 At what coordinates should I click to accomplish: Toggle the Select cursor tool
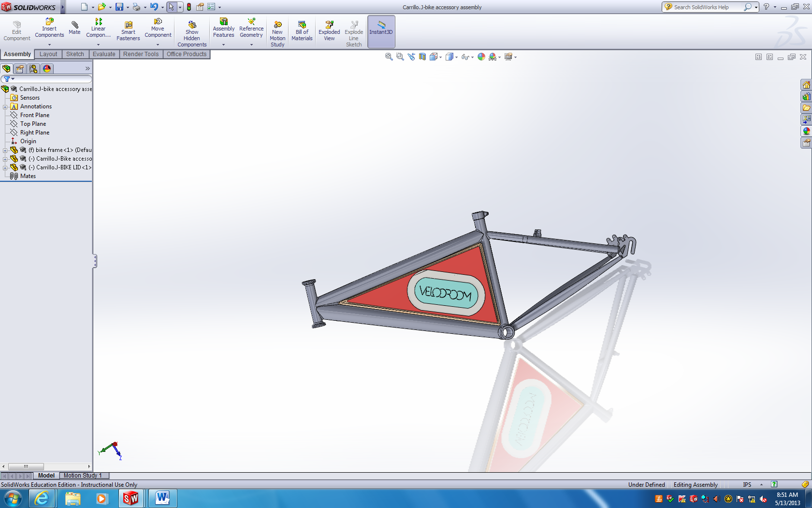tap(171, 7)
